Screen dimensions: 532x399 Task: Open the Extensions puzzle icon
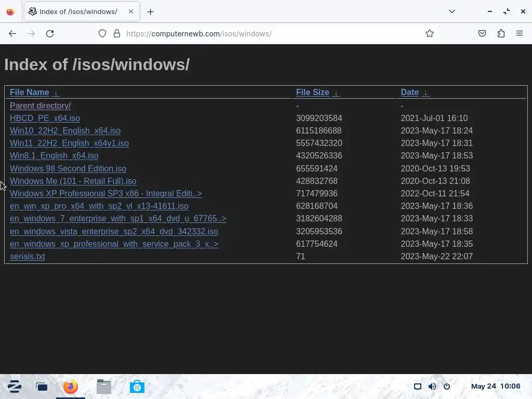tap(501, 33)
